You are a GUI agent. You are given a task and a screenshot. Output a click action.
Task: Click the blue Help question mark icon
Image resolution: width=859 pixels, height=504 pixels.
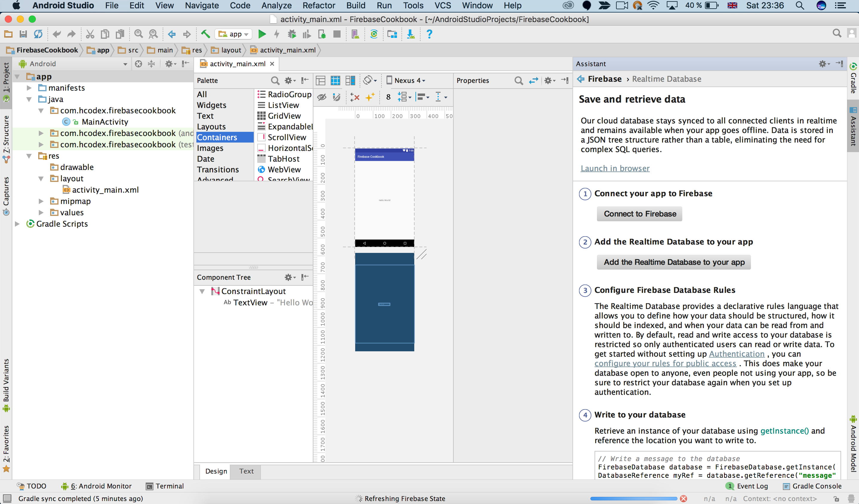pyautogui.click(x=429, y=34)
